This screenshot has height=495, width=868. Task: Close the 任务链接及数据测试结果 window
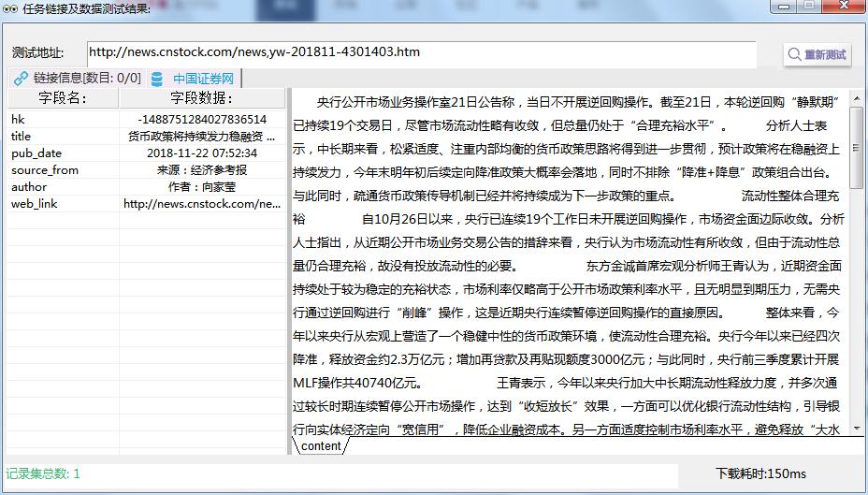click(x=845, y=7)
